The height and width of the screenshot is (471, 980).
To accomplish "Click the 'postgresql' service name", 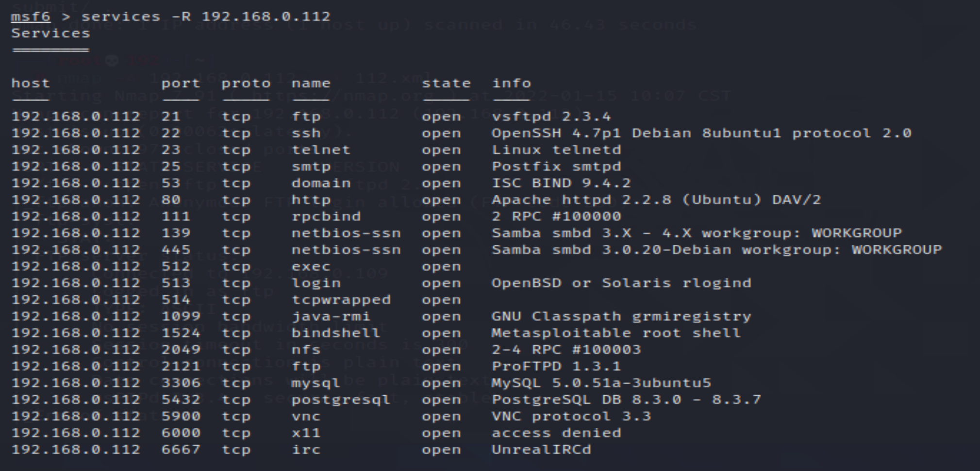I will 341,399.
